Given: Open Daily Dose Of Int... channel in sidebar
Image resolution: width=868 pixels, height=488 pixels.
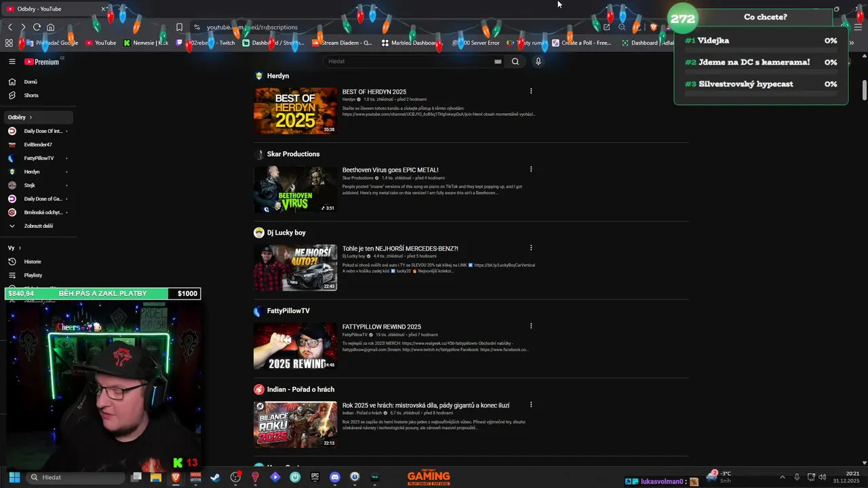Looking at the screenshot, I should [37, 131].
